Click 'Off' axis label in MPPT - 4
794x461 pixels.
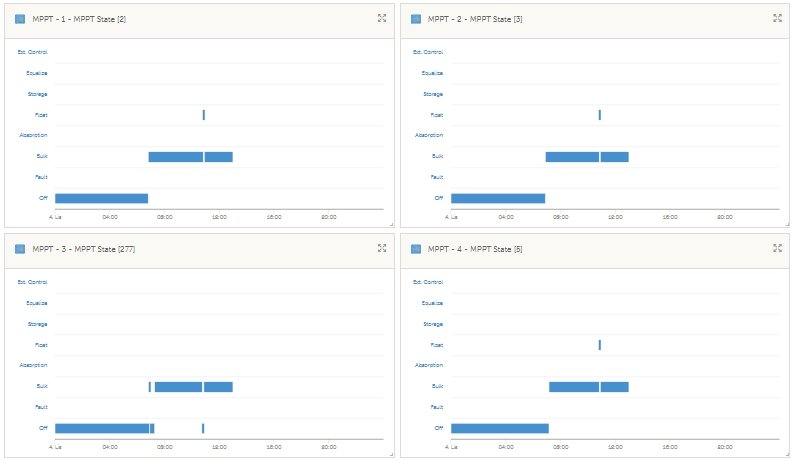click(x=439, y=428)
